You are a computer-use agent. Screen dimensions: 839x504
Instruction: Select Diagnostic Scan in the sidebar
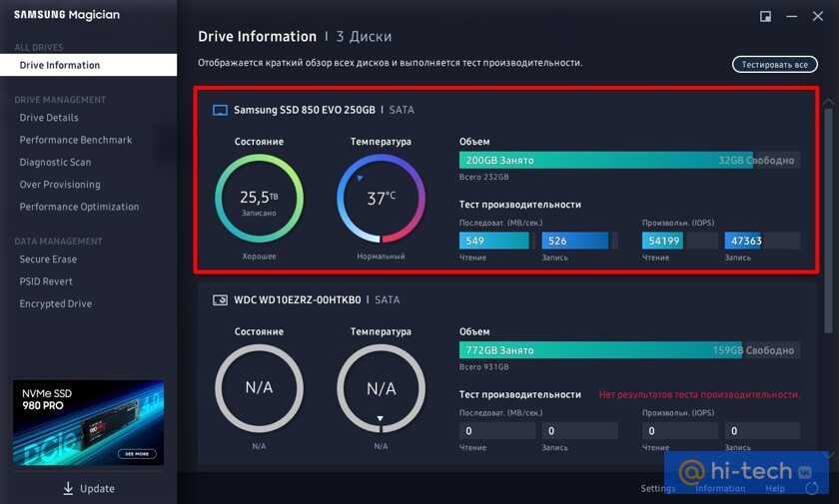tap(55, 163)
